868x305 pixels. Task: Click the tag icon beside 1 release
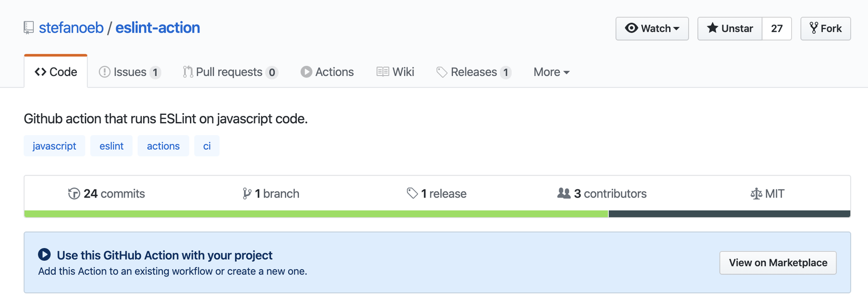[x=412, y=193]
